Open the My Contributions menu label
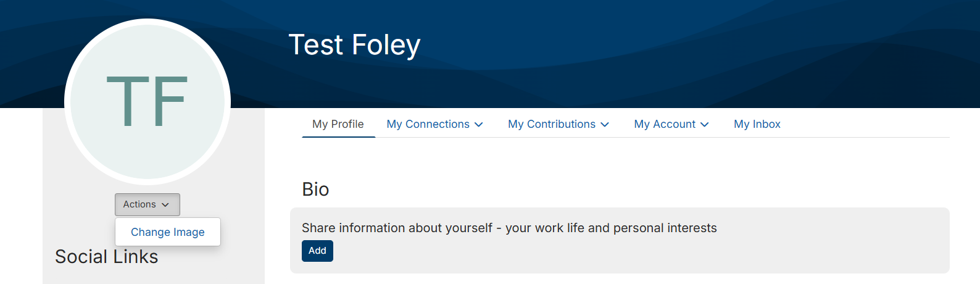980x284 pixels. coord(552,124)
